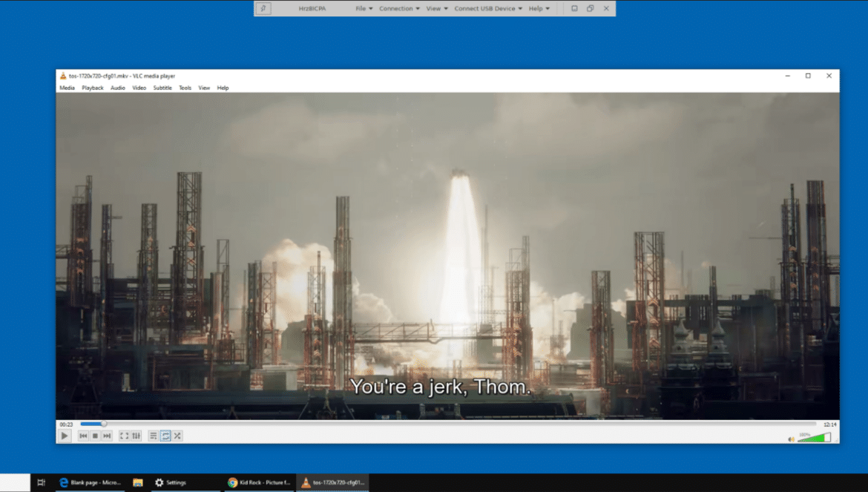Open the Tools menu

pos(185,88)
